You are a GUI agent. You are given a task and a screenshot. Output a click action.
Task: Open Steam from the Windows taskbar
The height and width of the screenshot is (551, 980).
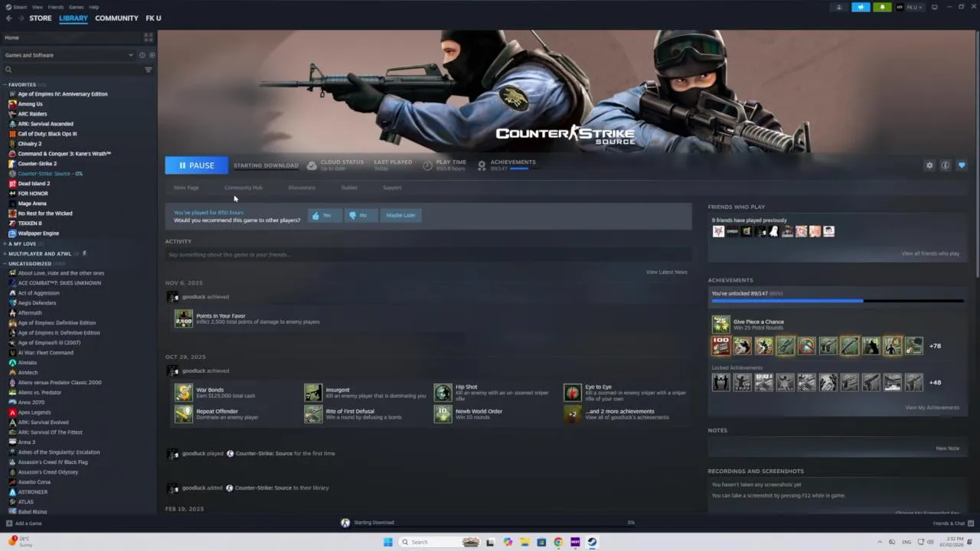[592, 542]
